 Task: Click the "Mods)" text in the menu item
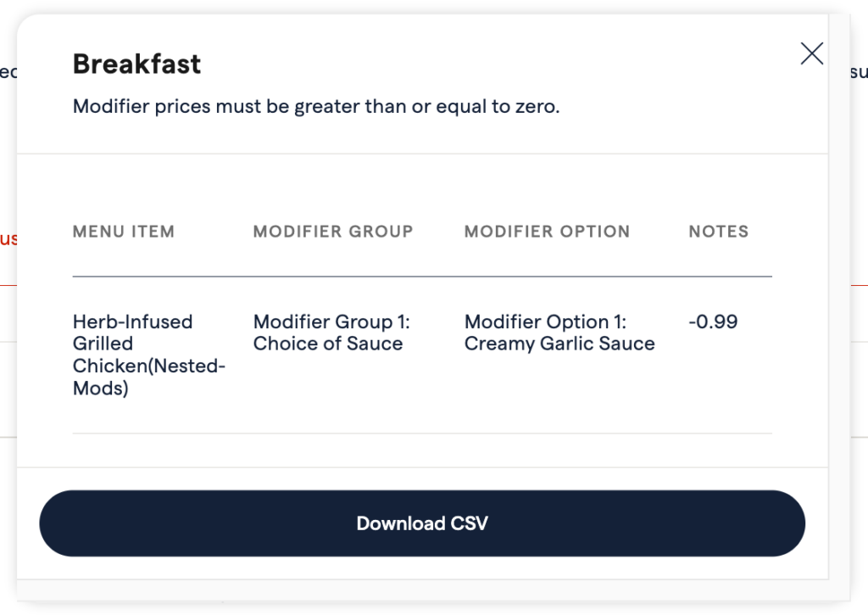tap(100, 389)
